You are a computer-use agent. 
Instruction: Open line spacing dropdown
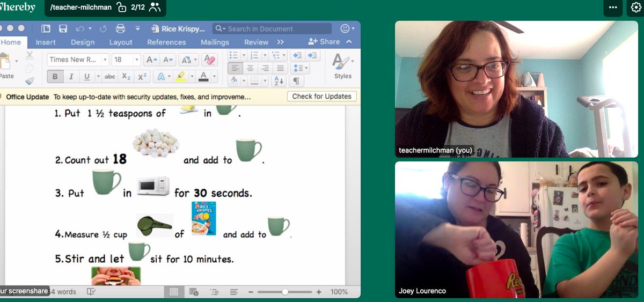(x=300, y=68)
